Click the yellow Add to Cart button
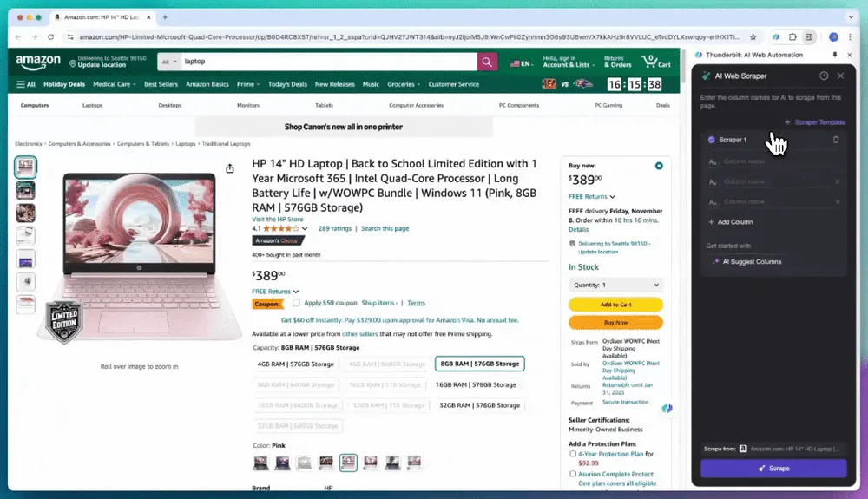This screenshot has height=499, width=868. pyautogui.click(x=615, y=305)
